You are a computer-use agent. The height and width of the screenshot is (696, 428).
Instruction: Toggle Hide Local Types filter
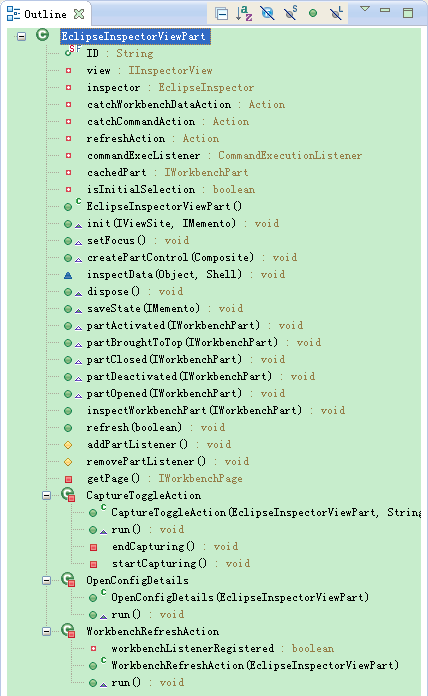[337, 13]
